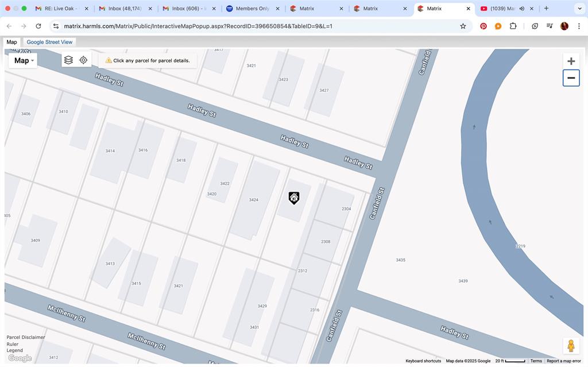Close the Members Only tab
The image size is (588, 367).
tap(277, 8)
